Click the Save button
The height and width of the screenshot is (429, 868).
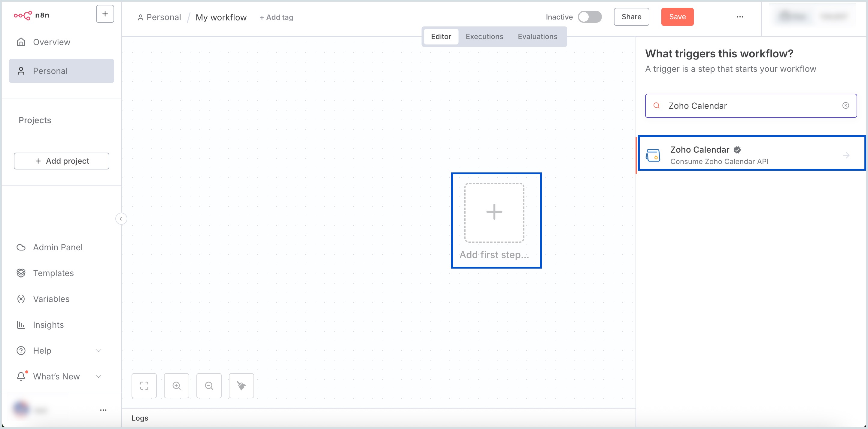[677, 17]
